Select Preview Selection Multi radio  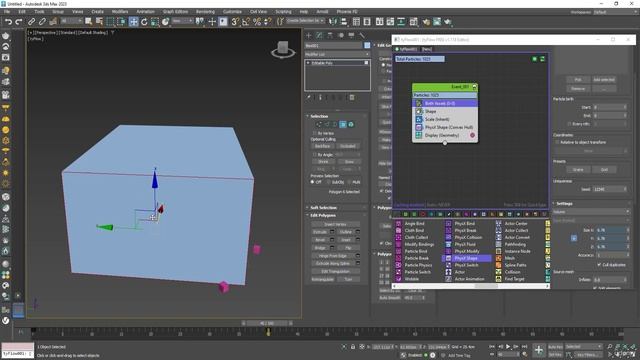click(350, 182)
